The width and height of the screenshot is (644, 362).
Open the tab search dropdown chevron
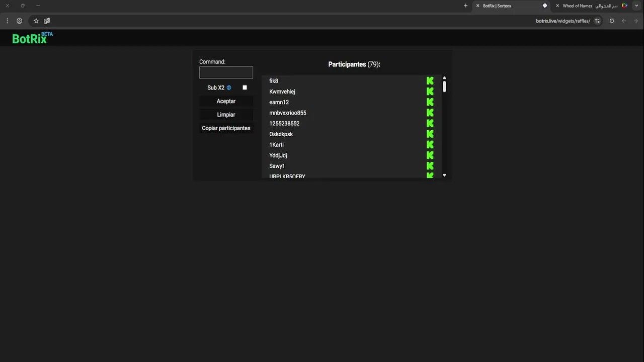[636, 6]
